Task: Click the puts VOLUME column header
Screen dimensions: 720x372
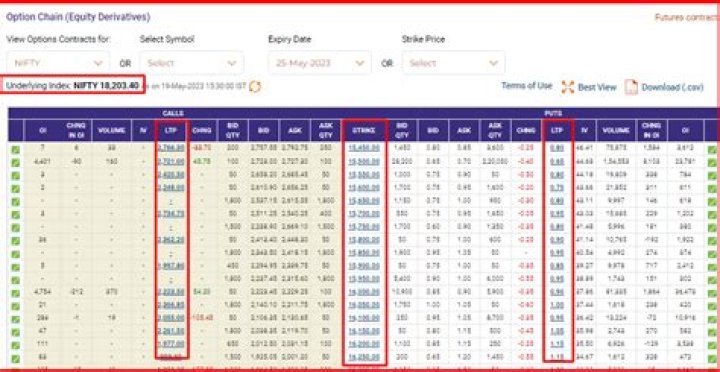Action: 616,130
